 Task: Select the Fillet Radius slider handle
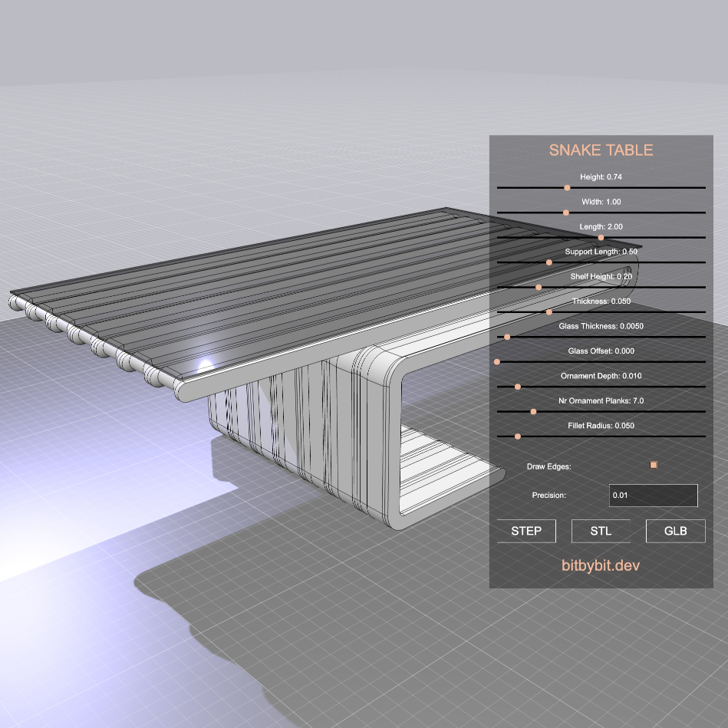(517, 436)
